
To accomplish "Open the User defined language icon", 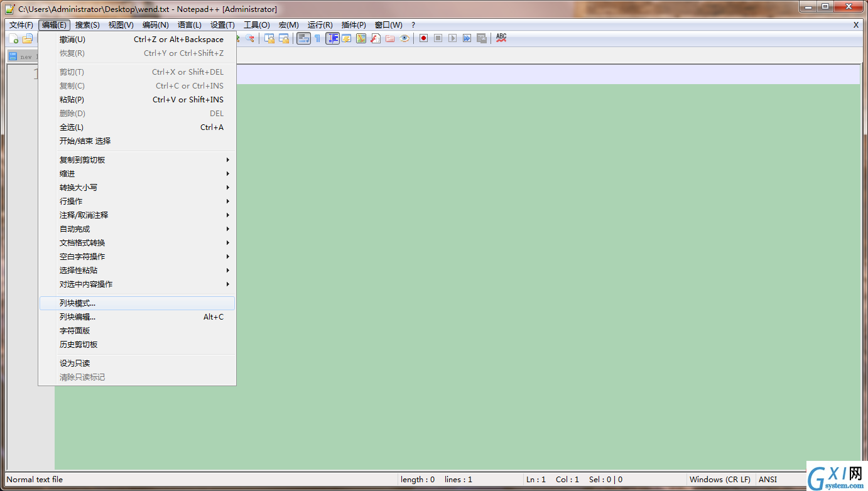I will click(x=346, y=38).
